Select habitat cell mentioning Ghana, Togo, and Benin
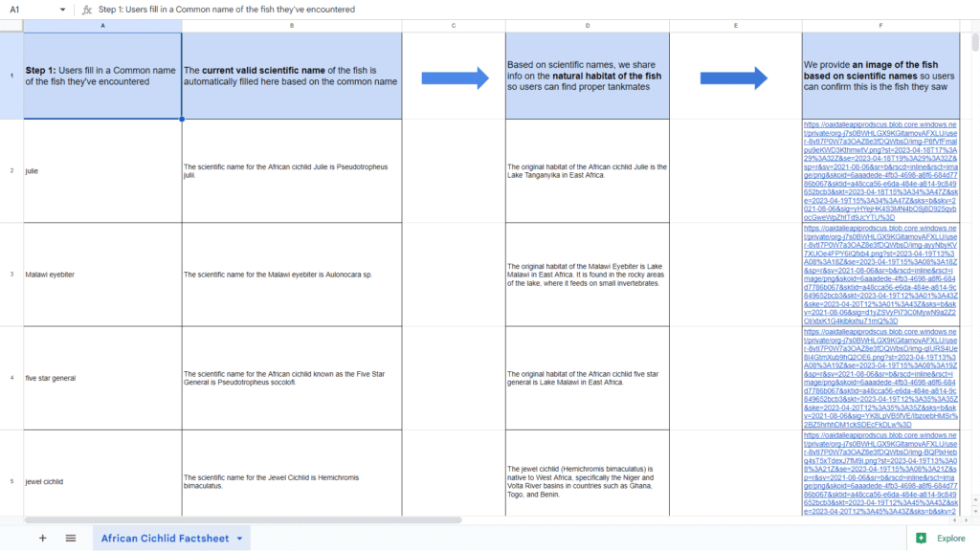The image size is (980, 551). coord(588,473)
